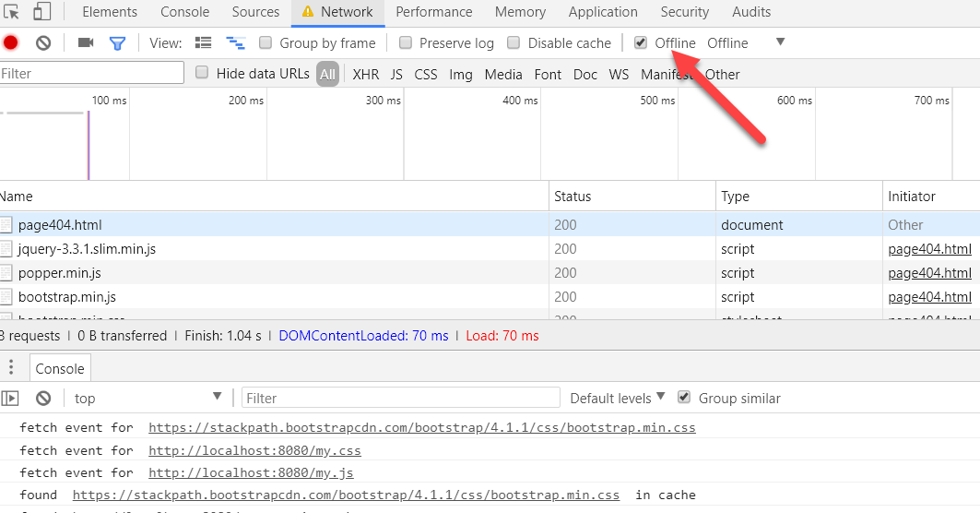
Task: Show overview using the waterfall view icon
Action: [236, 42]
